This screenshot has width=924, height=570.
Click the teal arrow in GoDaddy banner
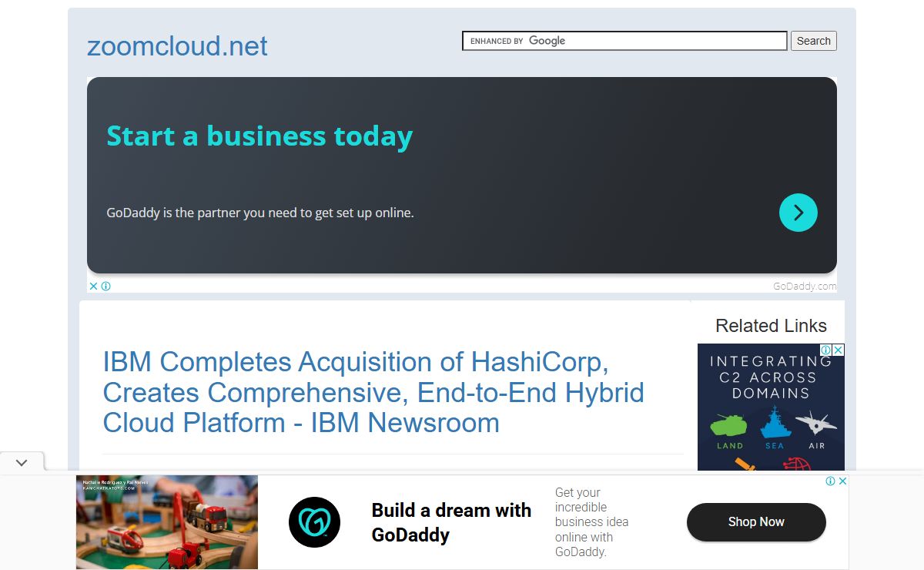point(798,213)
